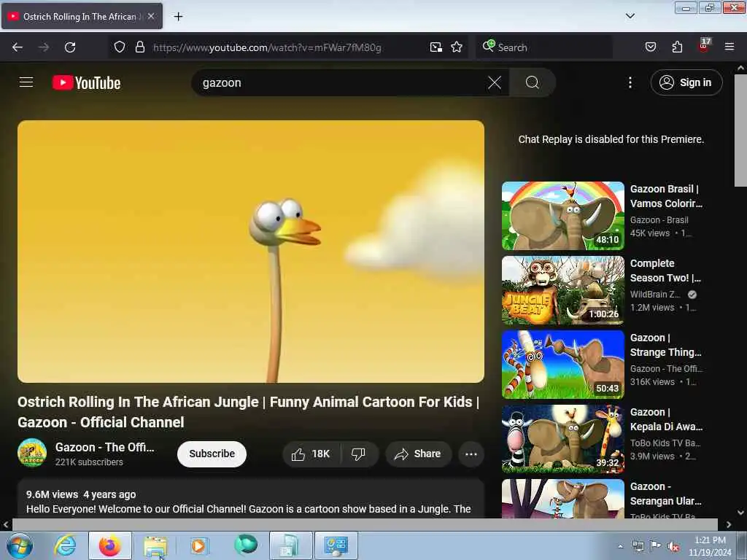Subscribe to Gazoon channel
747x560 pixels.
click(212, 454)
